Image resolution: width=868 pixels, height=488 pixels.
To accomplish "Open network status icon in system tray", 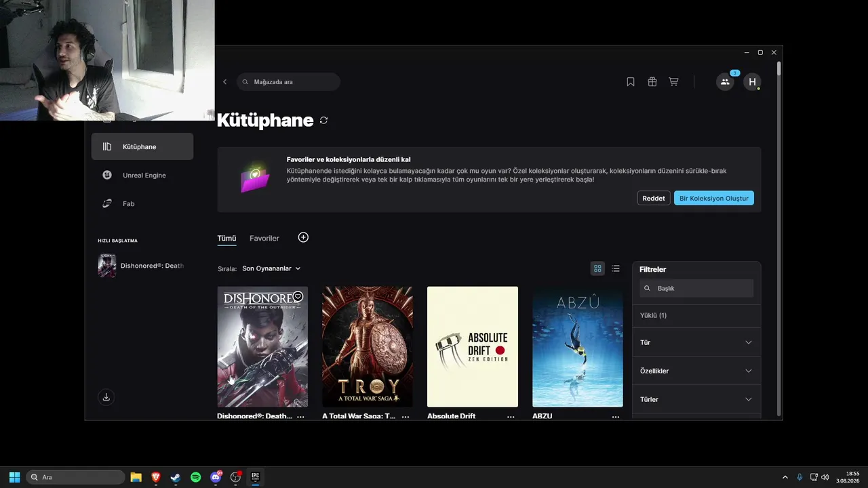I will (x=814, y=477).
